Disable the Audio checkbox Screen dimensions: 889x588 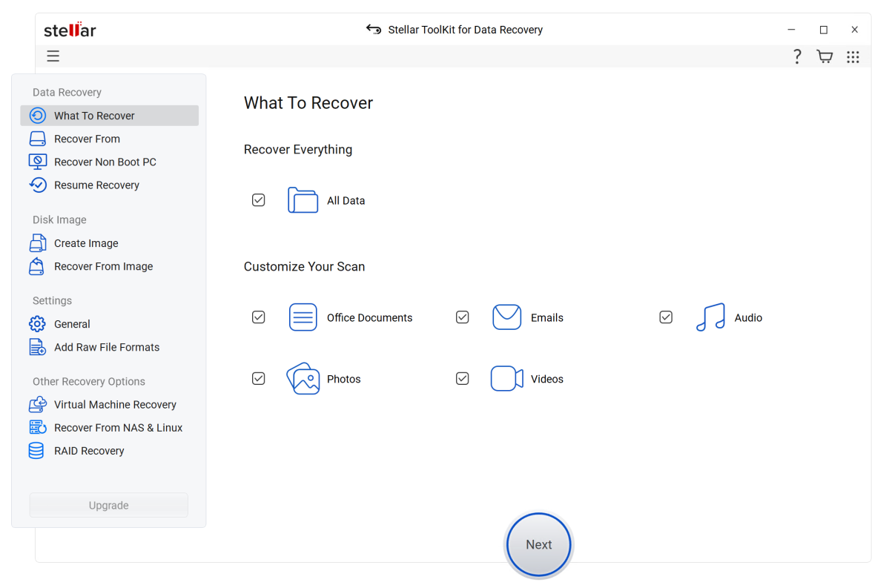pos(666,317)
